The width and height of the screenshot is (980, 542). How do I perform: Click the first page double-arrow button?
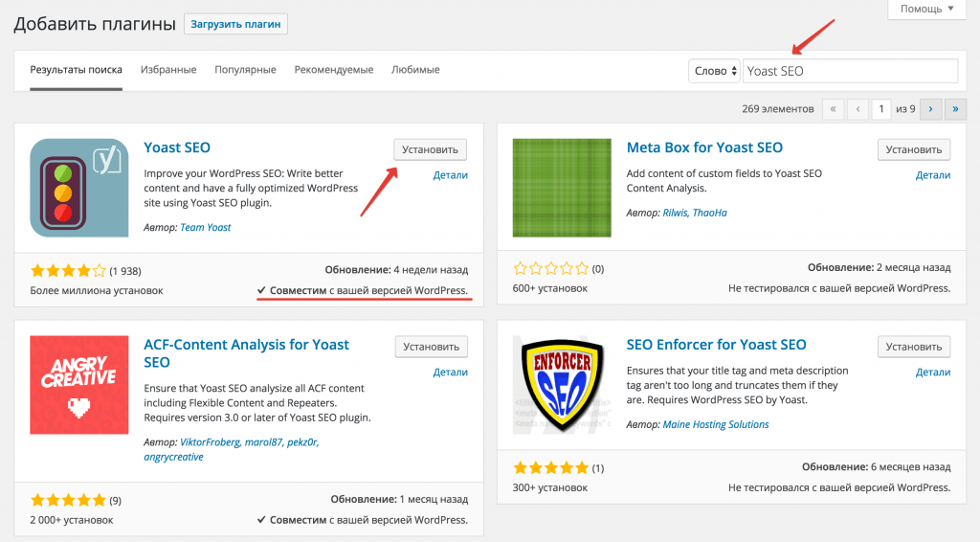834,109
